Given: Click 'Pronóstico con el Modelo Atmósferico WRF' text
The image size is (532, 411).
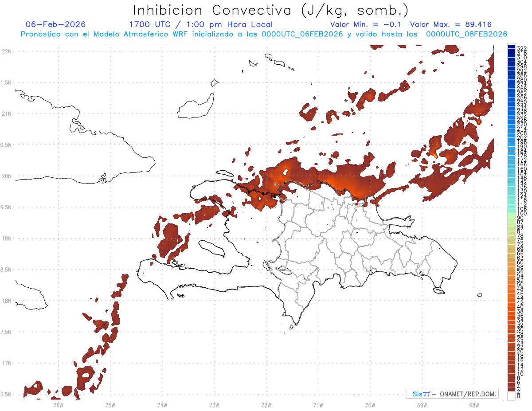Looking at the screenshot, I should (x=101, y=34).
